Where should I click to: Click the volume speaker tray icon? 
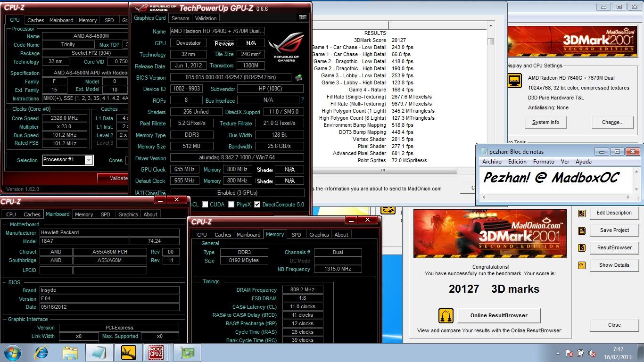[x=593, y=353]
